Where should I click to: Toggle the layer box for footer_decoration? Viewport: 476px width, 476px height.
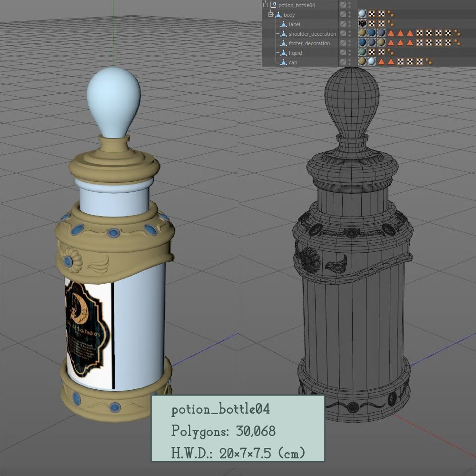343,43
